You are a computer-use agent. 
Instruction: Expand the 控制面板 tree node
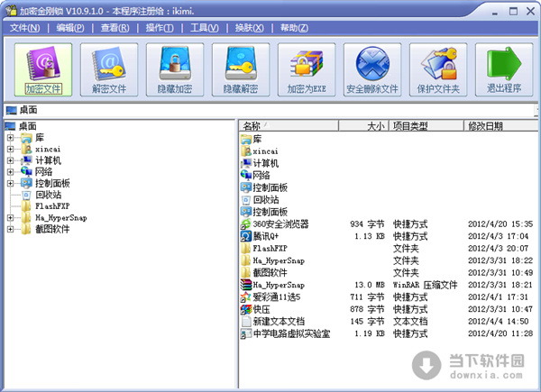10,182
